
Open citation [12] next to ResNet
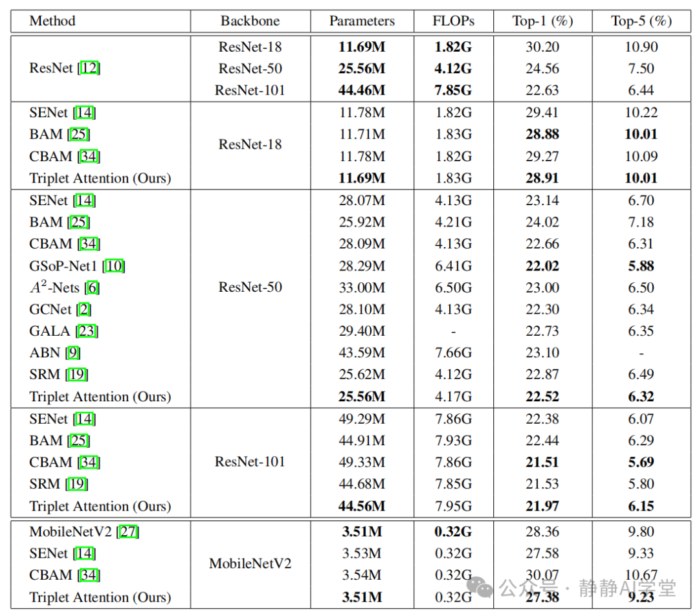point(89,68)
